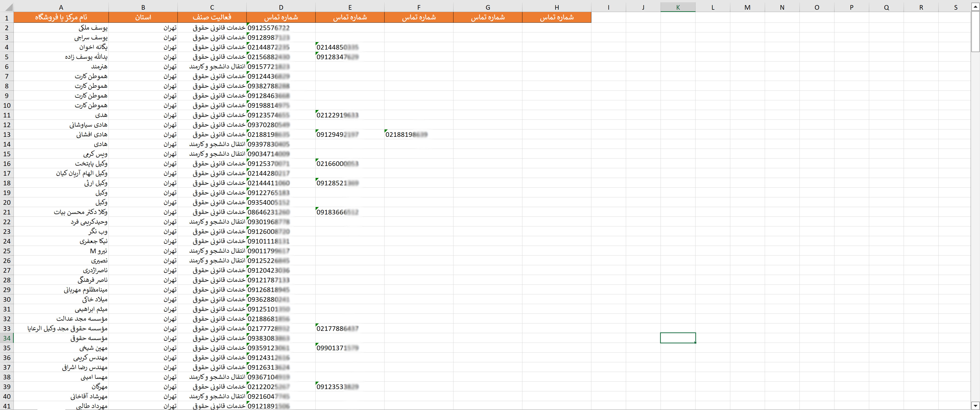Click the highlighted active cell K34
This screenshot has height=410, width=980.
pyautogui.click(x=678, y=338)
